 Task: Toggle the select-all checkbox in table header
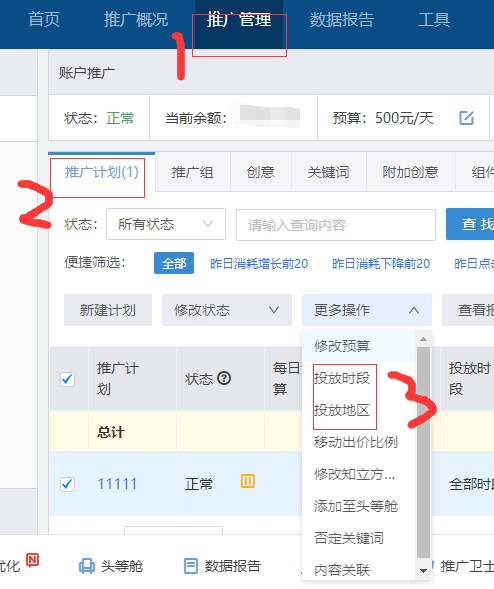point(68,379)
